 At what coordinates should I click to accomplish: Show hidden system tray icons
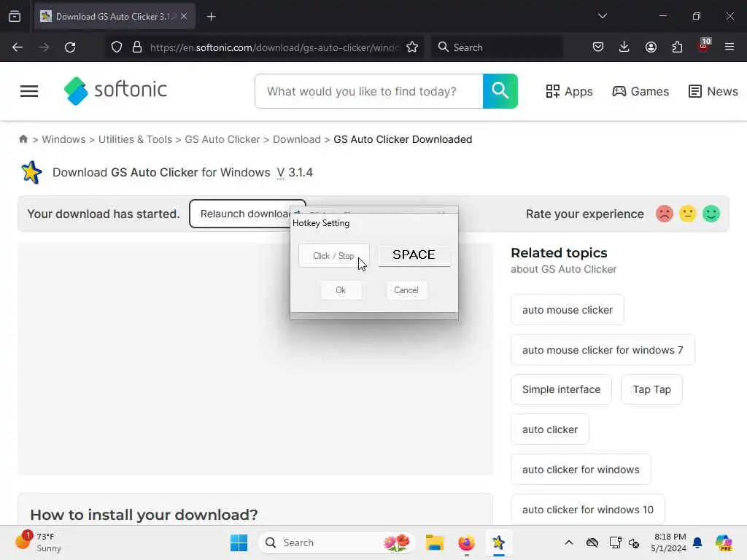click(569, 542)
